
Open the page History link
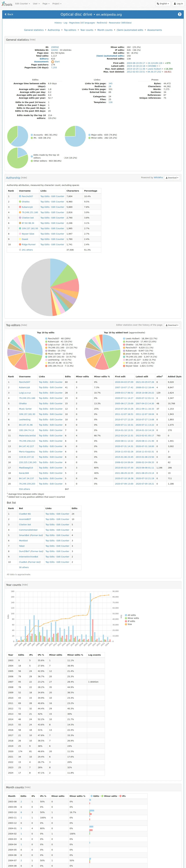pos(58,23)
